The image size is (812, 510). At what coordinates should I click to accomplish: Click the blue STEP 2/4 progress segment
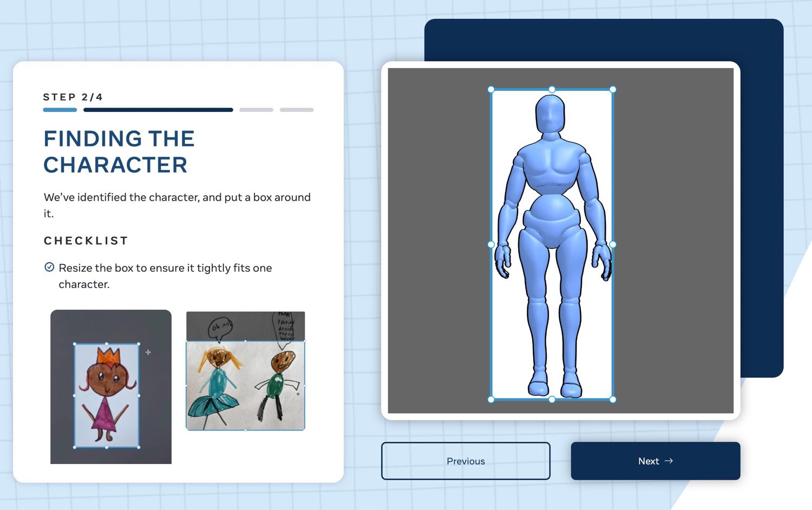60,110
